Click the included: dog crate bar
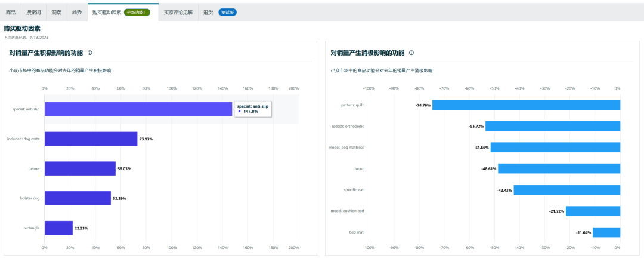 click(x=91, y=139)
